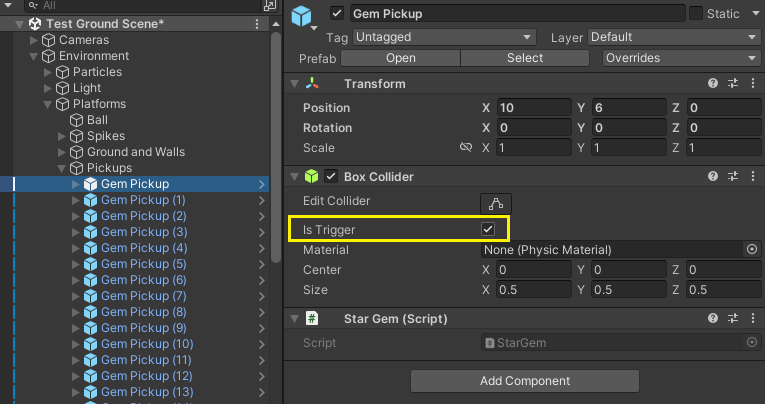Click the Position Y field
This screenshot has height=404, width=765.
pos(629,107)
